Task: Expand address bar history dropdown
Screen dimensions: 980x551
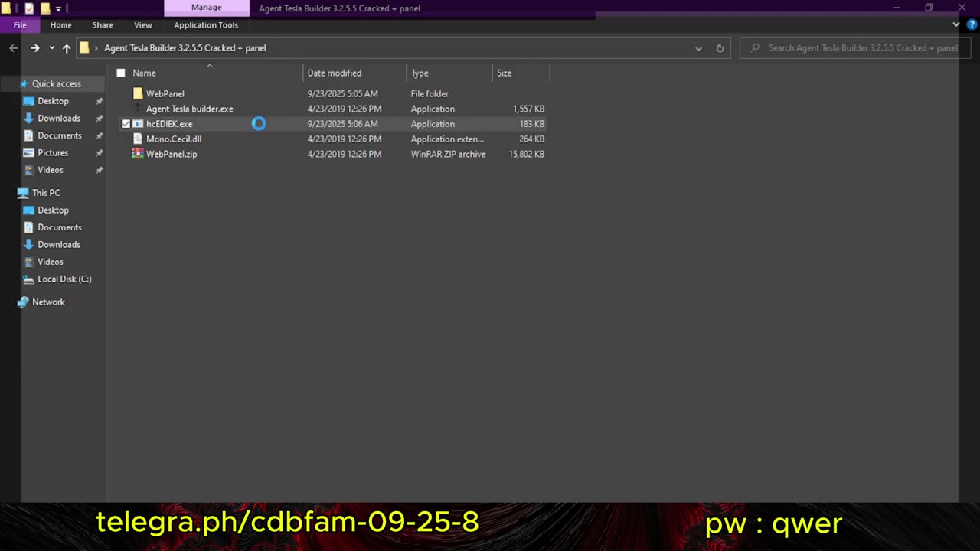Action: pos(698,48)
